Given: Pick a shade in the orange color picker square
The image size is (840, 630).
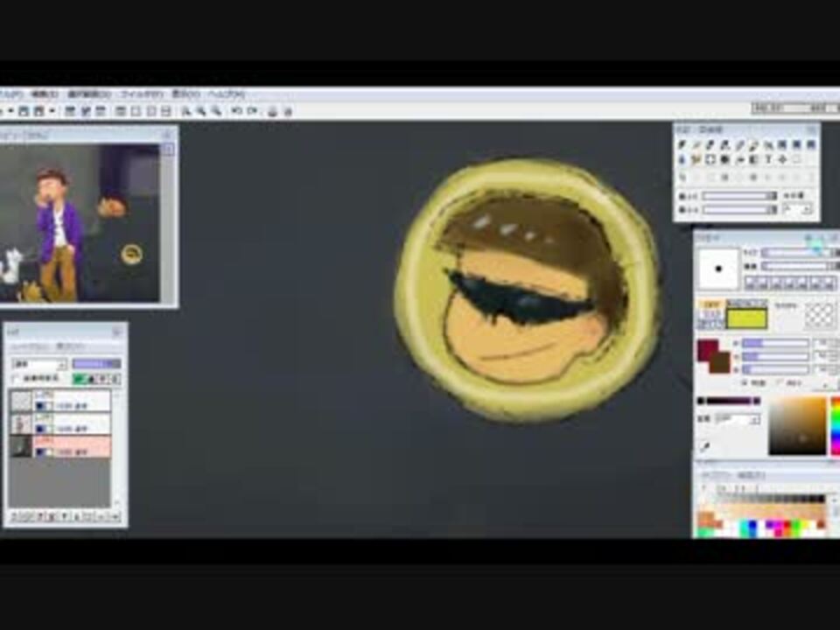Looking at the screenshot, I should 798,426.
